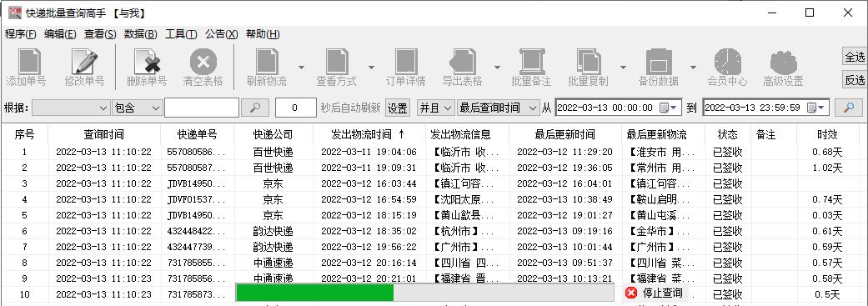Click the 清空表格 icon
This screenshot has width=868, height=306.
(203, 61)
